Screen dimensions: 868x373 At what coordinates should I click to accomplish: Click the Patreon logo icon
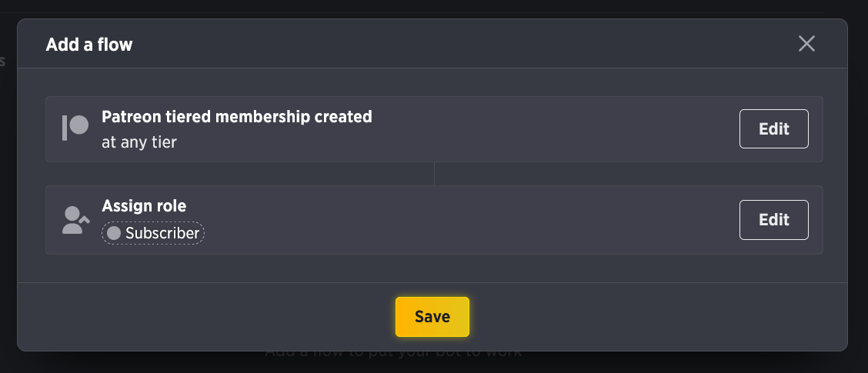coord(75,128)
